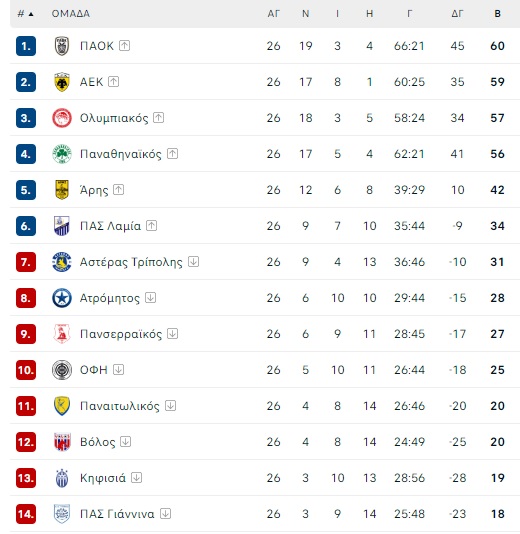Click the ΑΕΚ yellow eagle crest
520x534 pixels.
62,82
